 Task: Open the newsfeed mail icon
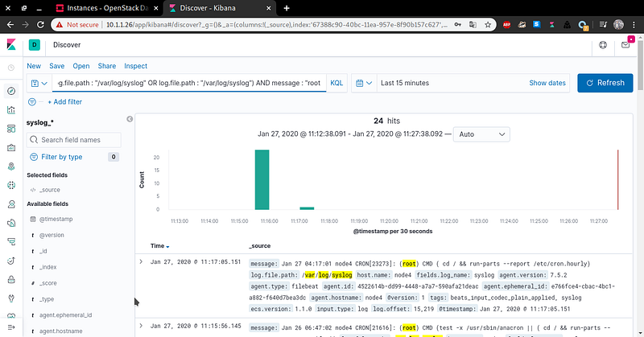625,45
